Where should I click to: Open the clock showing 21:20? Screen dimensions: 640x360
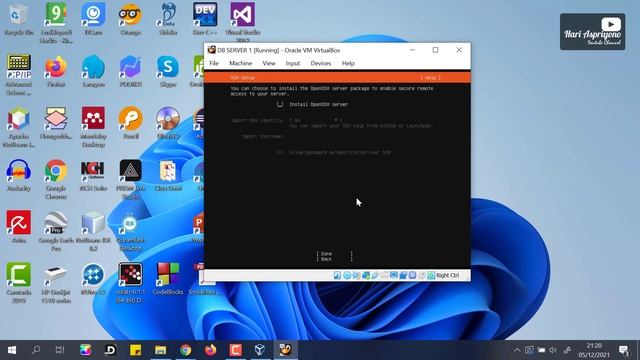click(594, 350)
